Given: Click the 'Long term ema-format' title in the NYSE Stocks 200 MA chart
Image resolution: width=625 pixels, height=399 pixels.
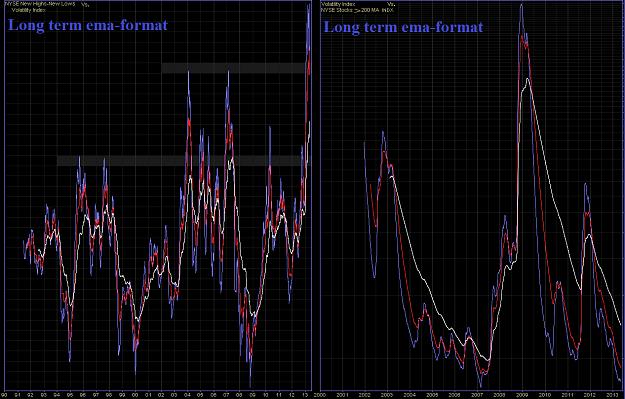Looking at the screenshot, I should (403, 28).
